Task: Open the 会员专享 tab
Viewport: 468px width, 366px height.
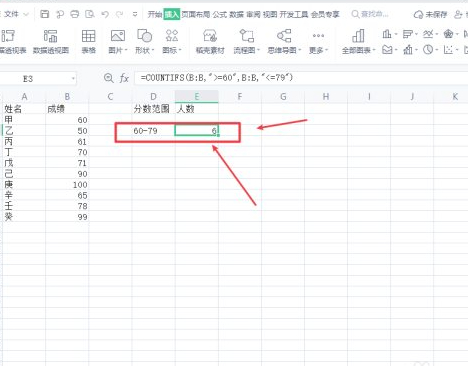Action: coord(325,14)
